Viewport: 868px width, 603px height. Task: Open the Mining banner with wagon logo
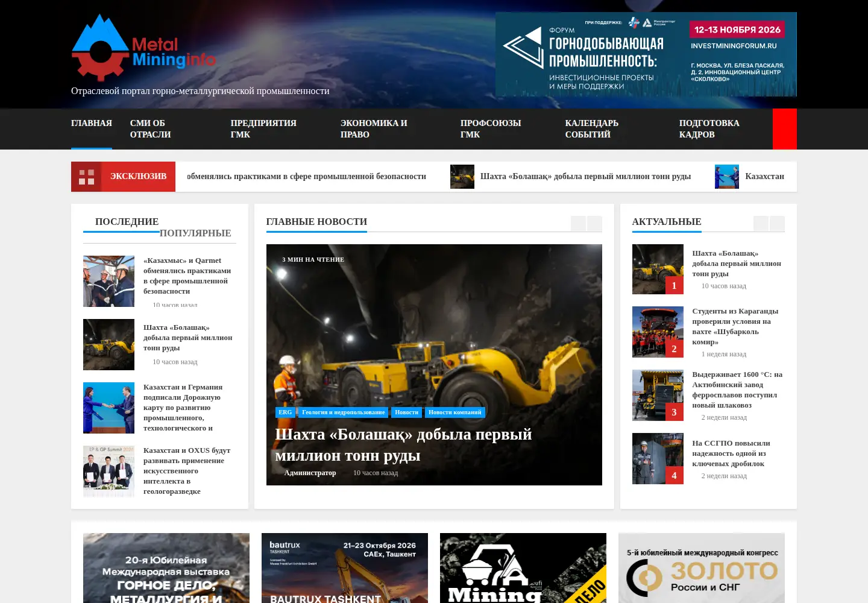523,568
